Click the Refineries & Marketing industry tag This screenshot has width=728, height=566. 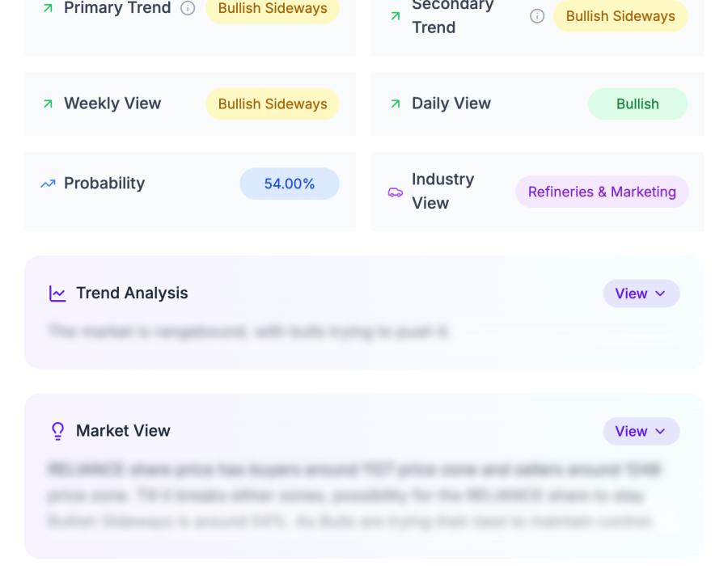[602, 192]
